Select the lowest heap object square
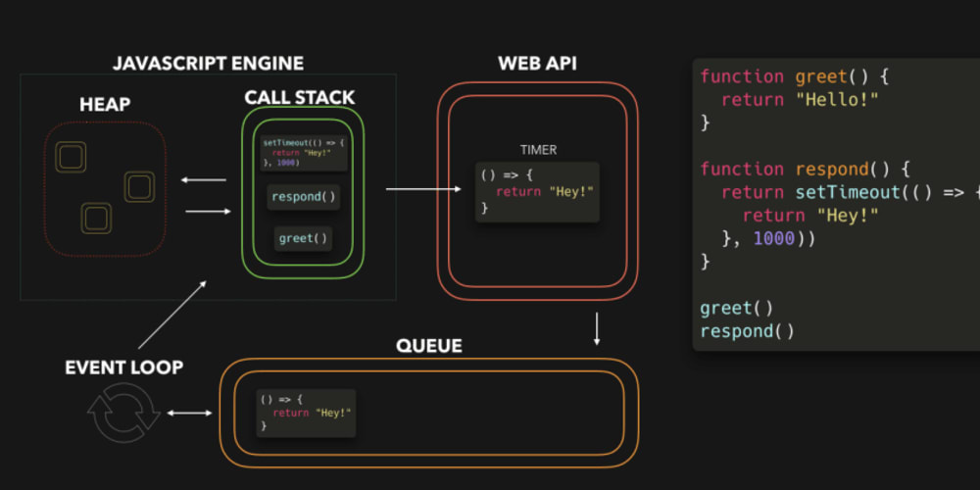Image resolution: width=980 pixels, height=490 pixels. tap(96, 219)
